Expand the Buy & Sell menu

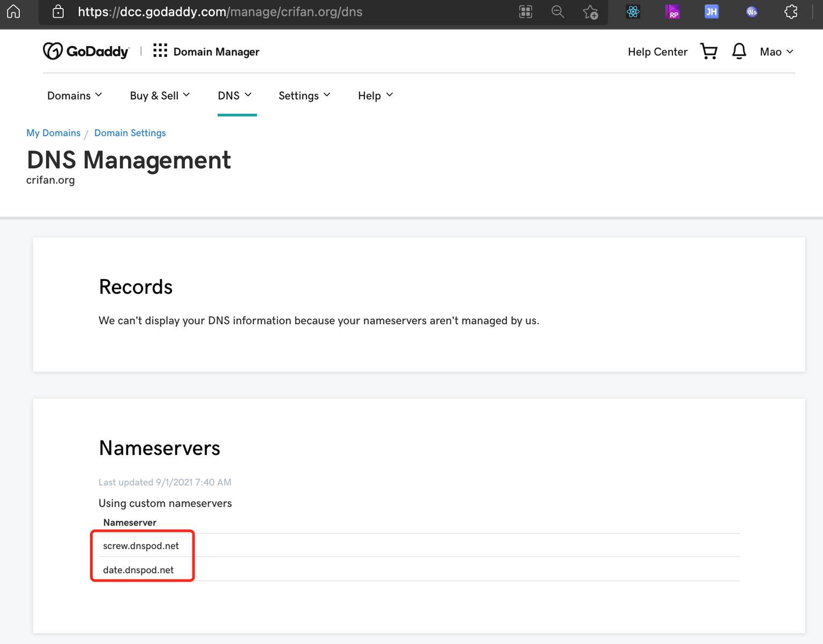pyautogui.click(x=160, y=95)
